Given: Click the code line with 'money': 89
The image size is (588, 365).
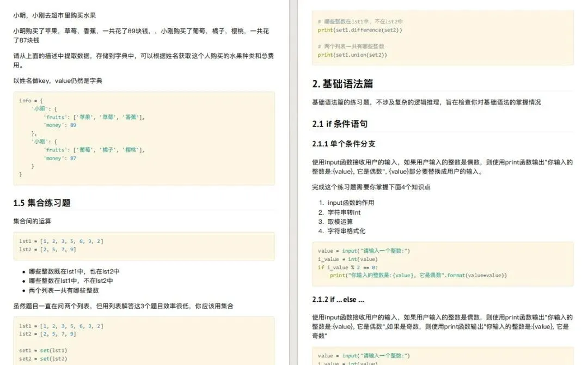Looking at the screenshot, I should pos(60,125).
